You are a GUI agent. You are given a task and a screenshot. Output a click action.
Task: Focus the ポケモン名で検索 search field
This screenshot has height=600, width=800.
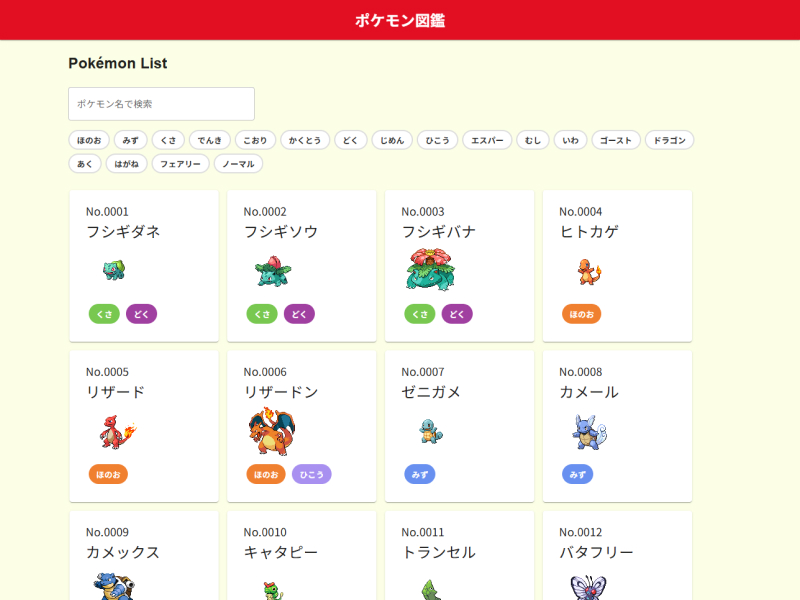[161, 104]
